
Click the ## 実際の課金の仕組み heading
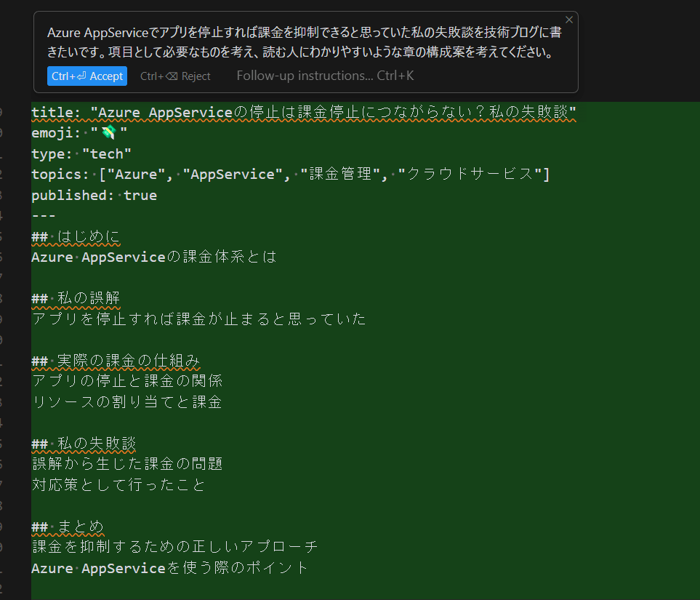[x=116, y=361]
